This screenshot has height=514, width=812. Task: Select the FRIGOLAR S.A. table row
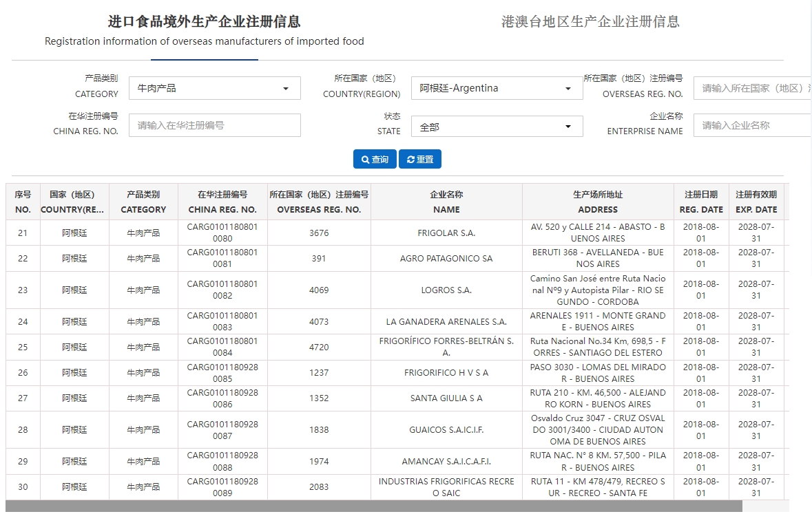(446, 233)
